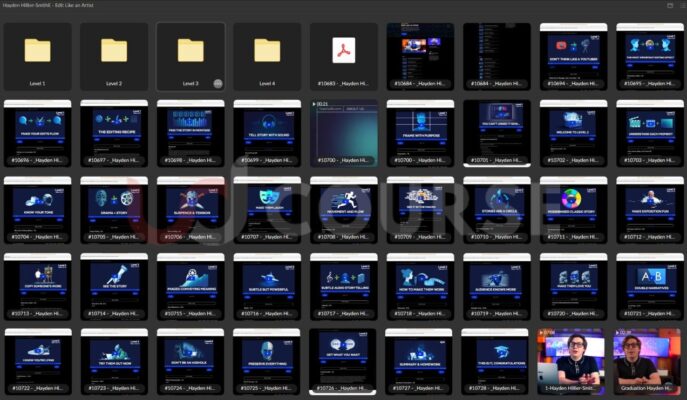This screenshot has height=400, width=687.
Task: Select the #10711 video with color wheel
Action: click(x=572, y=205)
